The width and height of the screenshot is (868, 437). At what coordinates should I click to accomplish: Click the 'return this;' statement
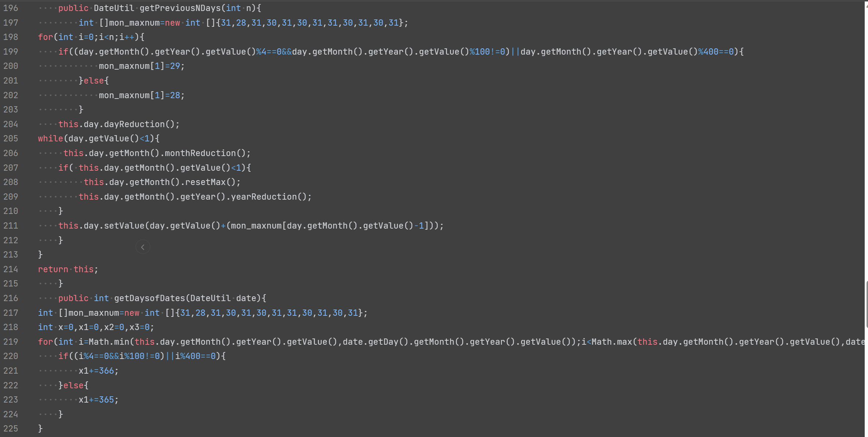pyautogui.click(x=68, y=269)
